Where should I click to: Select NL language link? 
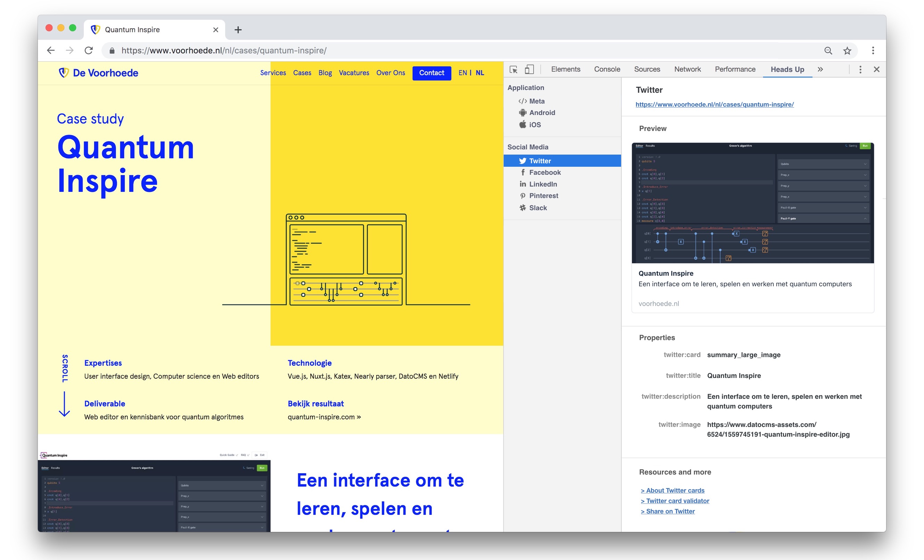pos(480,73)
